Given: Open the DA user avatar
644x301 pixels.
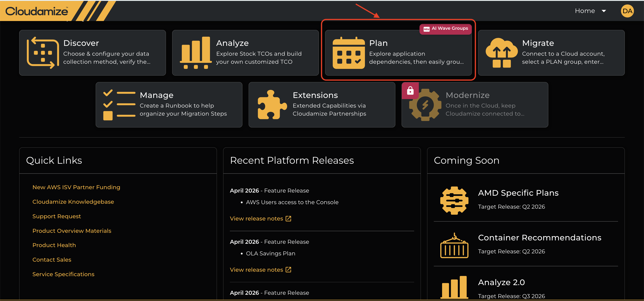Looking at the screenshot, I should click(x=627, y=11).
